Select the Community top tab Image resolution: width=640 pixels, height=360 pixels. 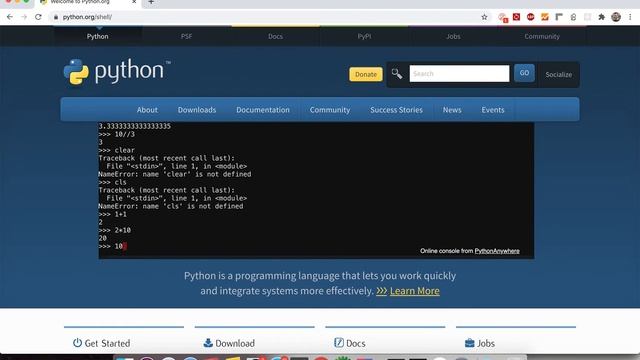tap(542, 36)
